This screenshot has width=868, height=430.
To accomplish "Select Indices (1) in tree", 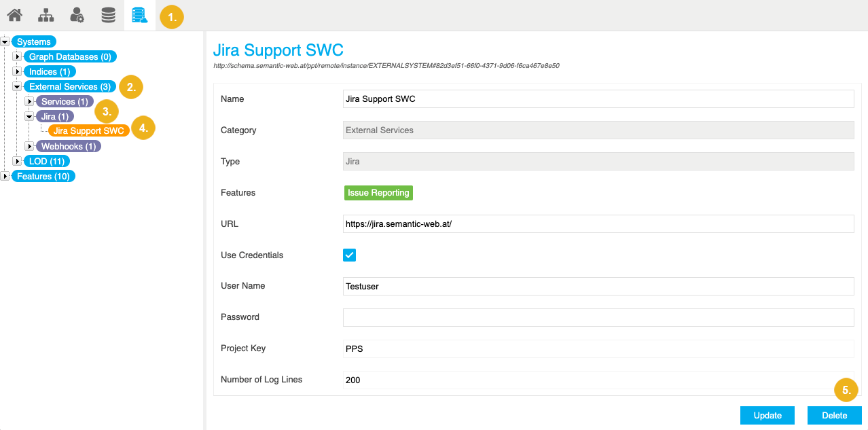I will [x=50, y=72].
